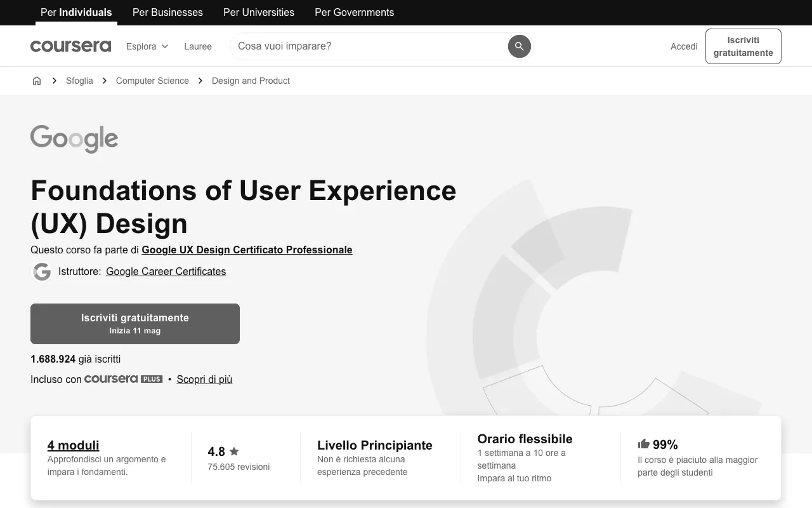Click the search magnifier button

click(x=519, y=46)
